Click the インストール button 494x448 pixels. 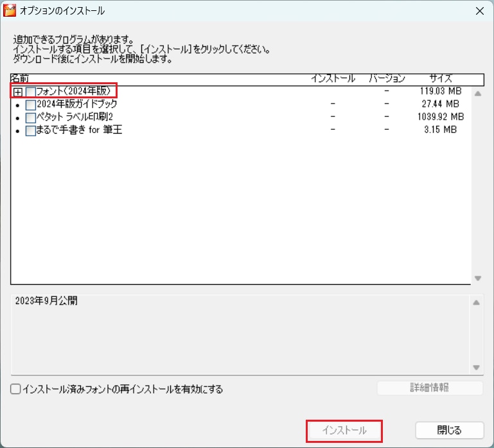[x=344, y=431]
